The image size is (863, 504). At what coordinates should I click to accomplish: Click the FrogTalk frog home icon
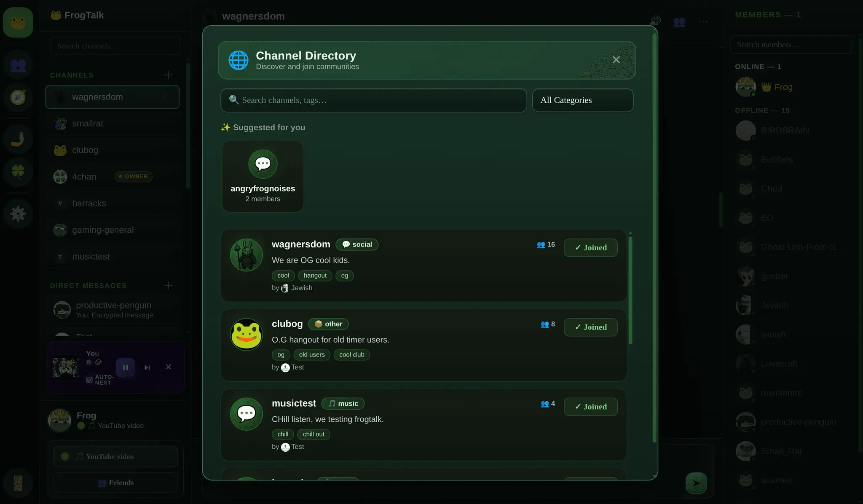[x=18, y=22]
